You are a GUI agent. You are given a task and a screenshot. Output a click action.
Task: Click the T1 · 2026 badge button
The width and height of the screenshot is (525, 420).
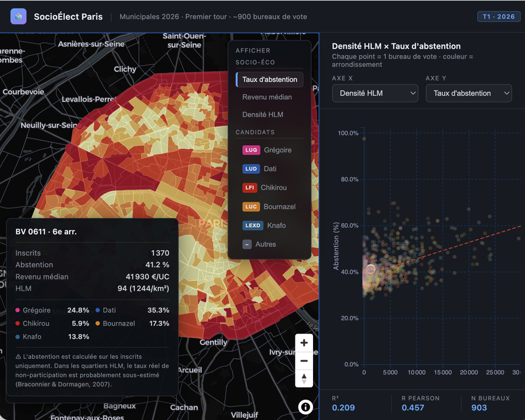coord(499,16)
